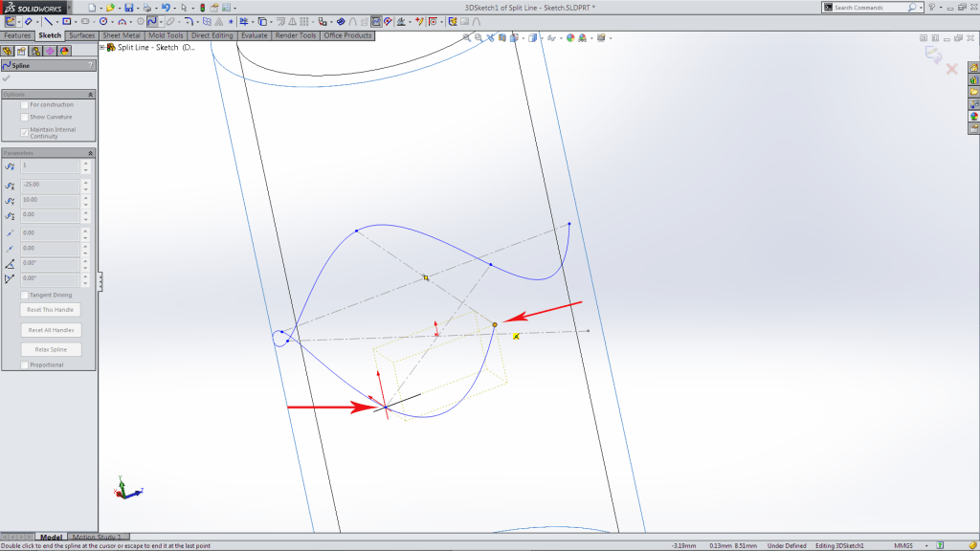The image size is (980, 551).
Task: Click the Relax Spline button
Action: pyautogui.click(x=50, y=349)
